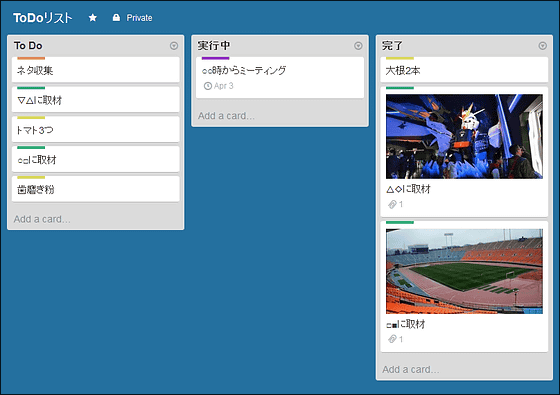Click Add a card in 完了 list
Screen dimensions: 560x395
click(x=411, y=369)
